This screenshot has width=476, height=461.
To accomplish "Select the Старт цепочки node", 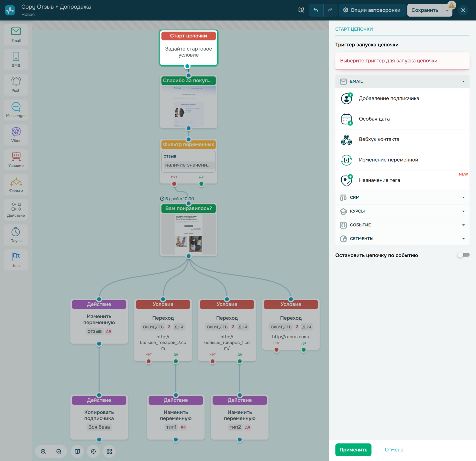I will click(x=188, y=48).
